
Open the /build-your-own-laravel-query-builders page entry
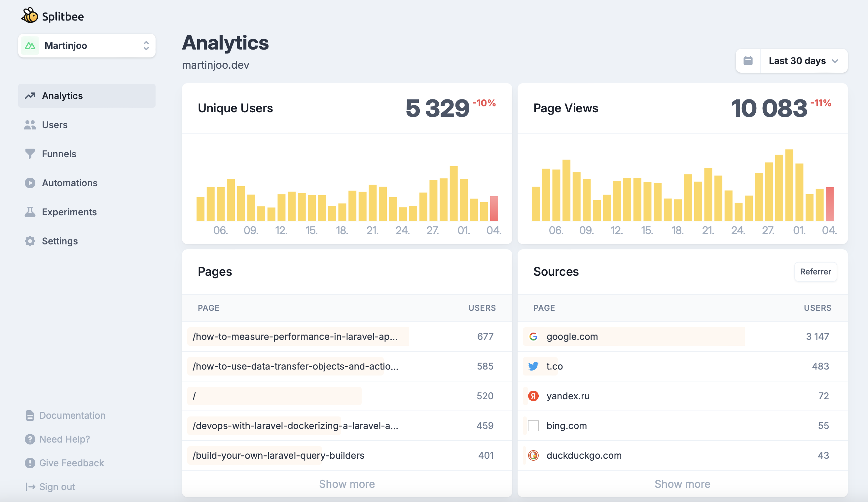(278, 455)
